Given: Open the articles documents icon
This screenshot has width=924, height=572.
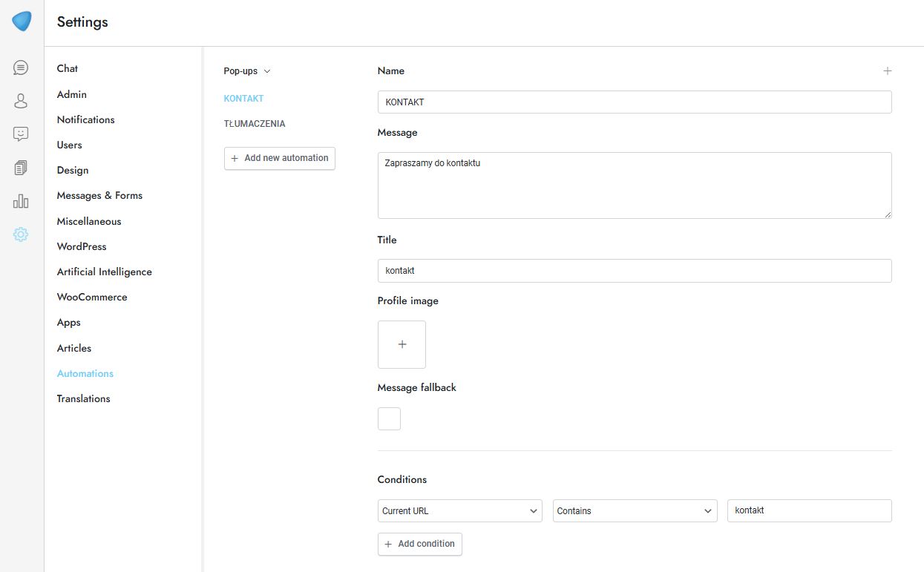Looking at the screenshot, I should 21,168.
